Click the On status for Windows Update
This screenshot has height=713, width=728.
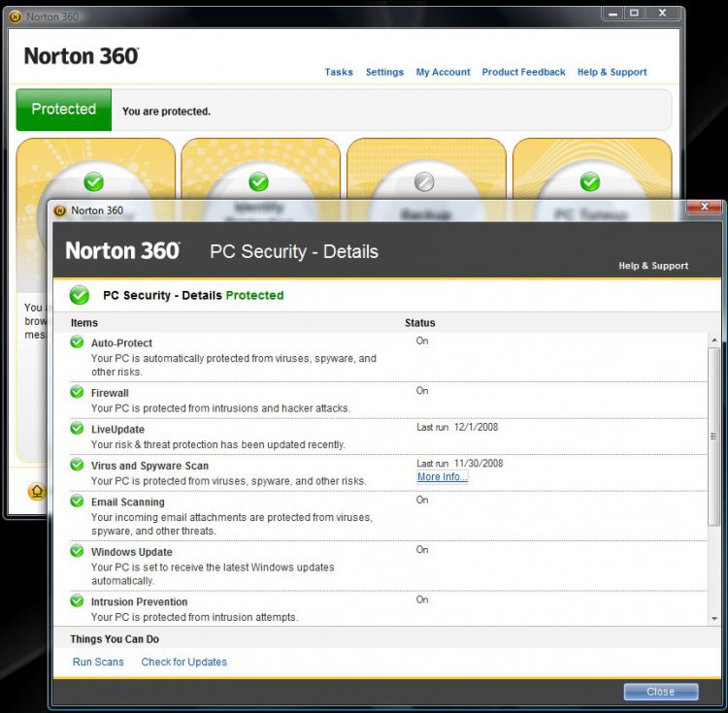pos(422,550)
